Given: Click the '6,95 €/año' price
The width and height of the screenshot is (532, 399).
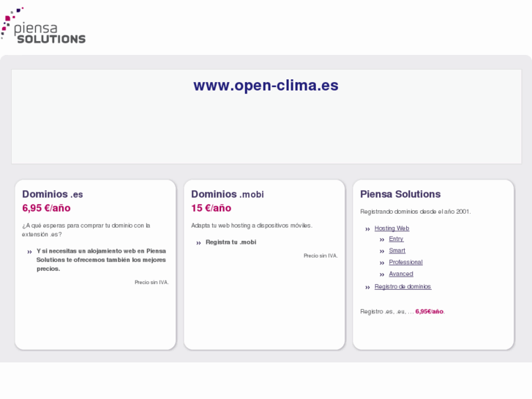Looking at the screenshot, I should pyautogui.click(x=46, y=208).
